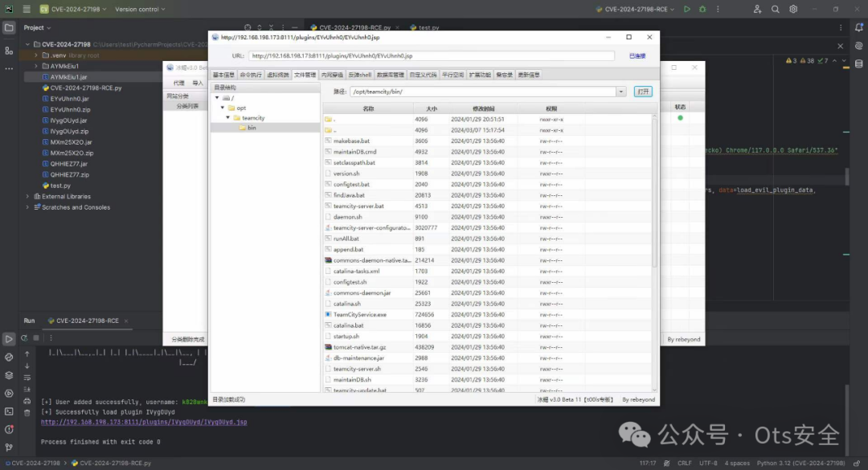This screenshot has width=868, height=470.
Task: Switch to 命令执行 tab
Action: click(x=251, y=75)
